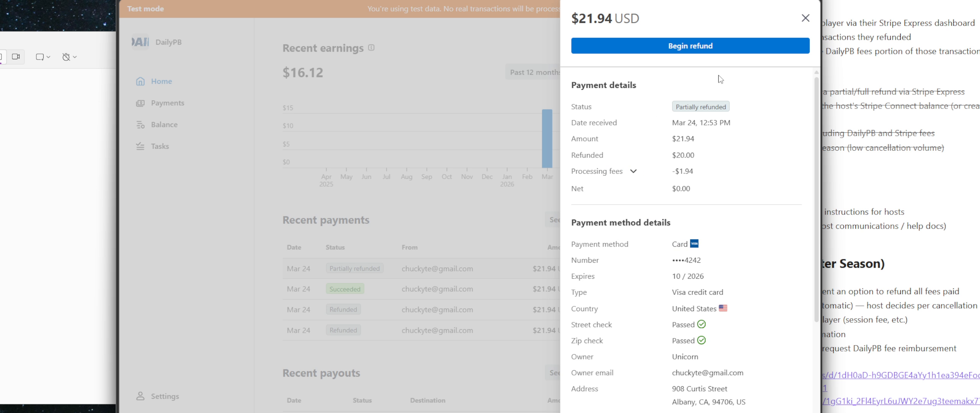Click the Owner value Unicorn
The height and width of the screenshot is (413, 980).
pyautogui.click(x=685, y=357)
